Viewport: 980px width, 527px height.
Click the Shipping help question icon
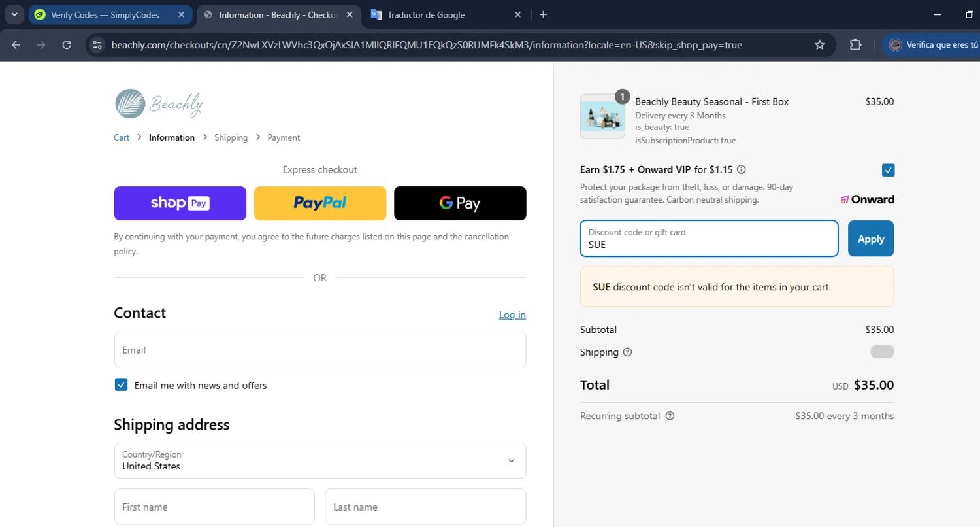(x=628, y=352)
